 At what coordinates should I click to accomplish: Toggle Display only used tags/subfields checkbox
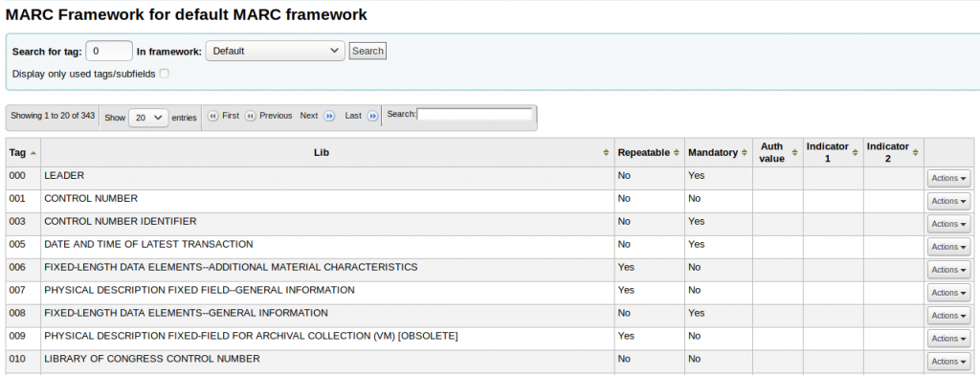164,74
